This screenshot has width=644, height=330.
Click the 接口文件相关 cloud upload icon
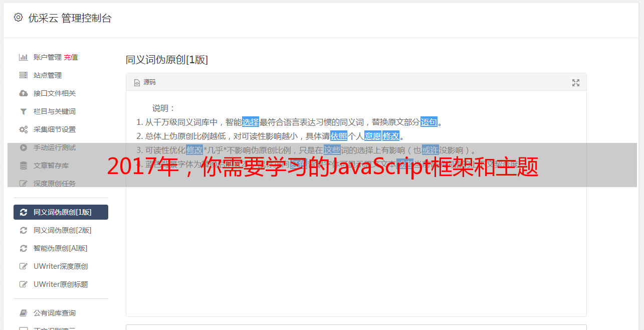tap(23, 93)
